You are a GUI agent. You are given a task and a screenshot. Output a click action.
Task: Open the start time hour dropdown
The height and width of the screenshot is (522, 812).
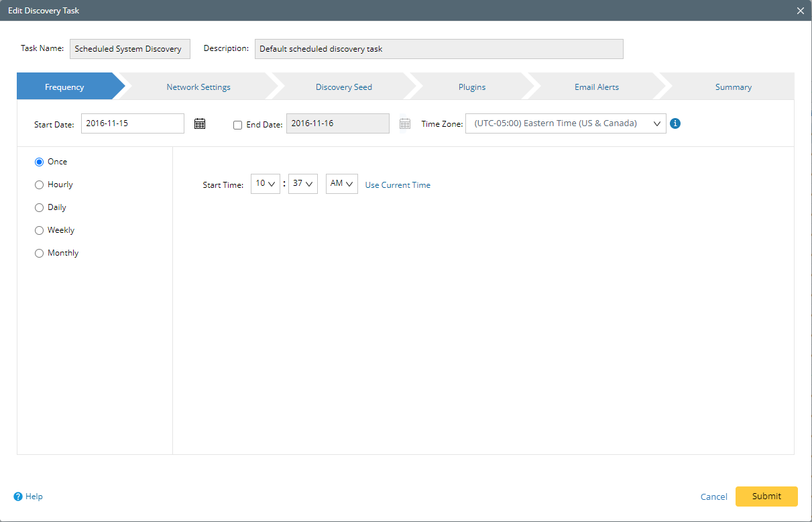266,183
